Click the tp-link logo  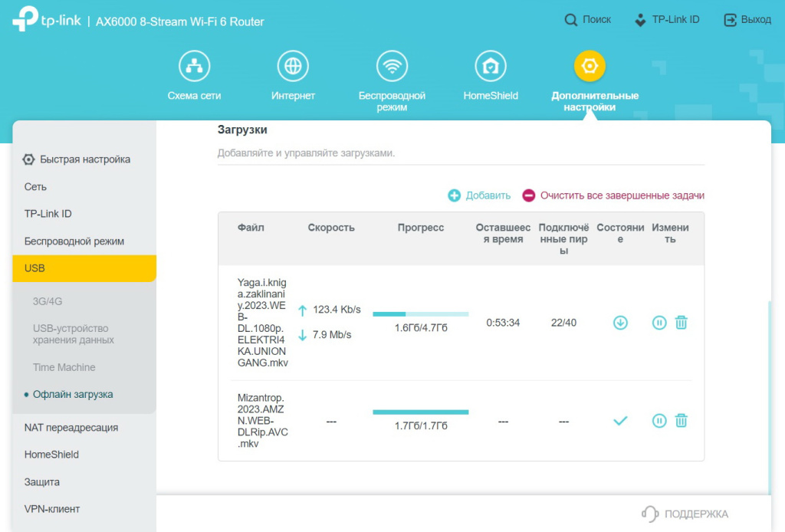pyautogui.click(x=47, y=19)
